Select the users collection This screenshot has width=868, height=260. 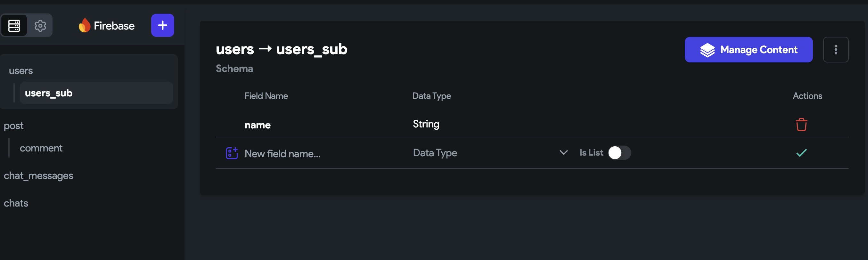pos(21,71)
